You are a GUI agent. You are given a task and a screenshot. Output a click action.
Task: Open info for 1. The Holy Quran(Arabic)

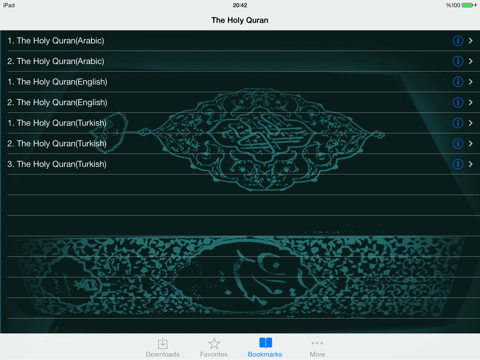point(458,41)
